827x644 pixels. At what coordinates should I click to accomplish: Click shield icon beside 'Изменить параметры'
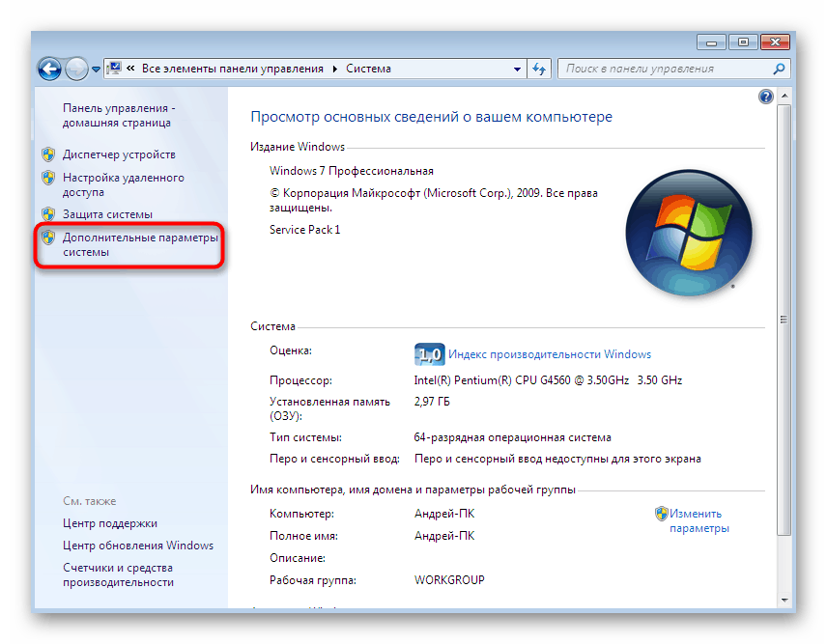tap(662, 514)
